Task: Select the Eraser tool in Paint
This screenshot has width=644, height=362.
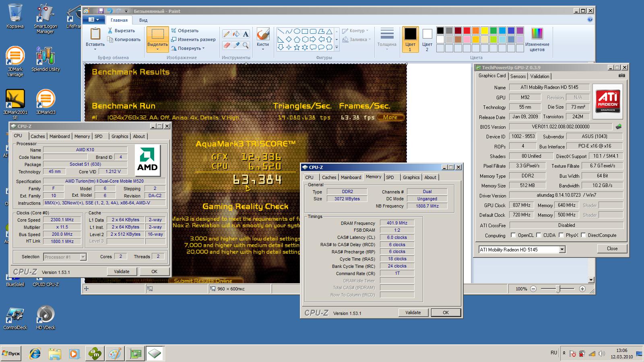Action: (227, 45)
